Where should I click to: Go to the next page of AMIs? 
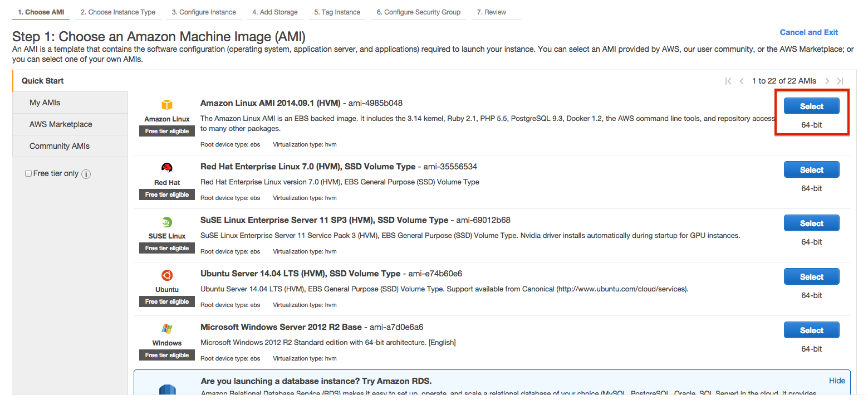point(827,81)
